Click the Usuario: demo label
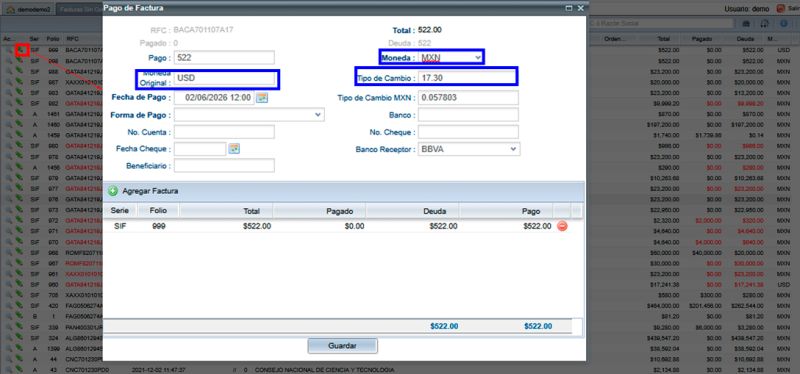Viewport: 800px width, 374px height. [747, 9]
